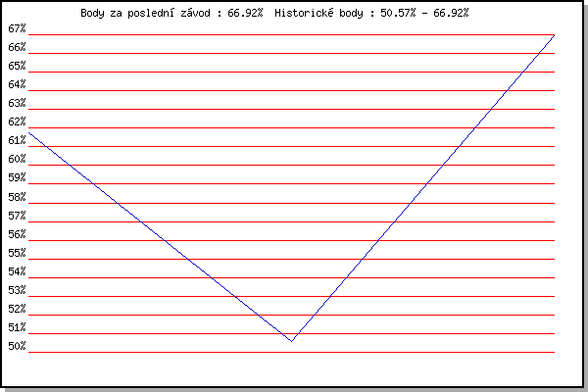Click the 52% y-axis label
The image size is (588, 392).
tap(17, 309)
